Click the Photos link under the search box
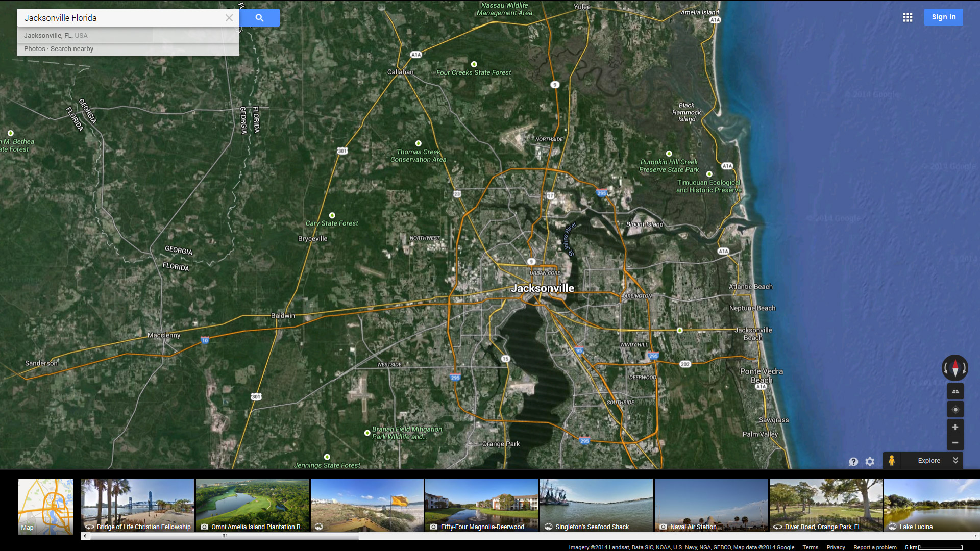The height and width of the screenshot is (551, 980). pyautogui.click(x=34, y=49)
